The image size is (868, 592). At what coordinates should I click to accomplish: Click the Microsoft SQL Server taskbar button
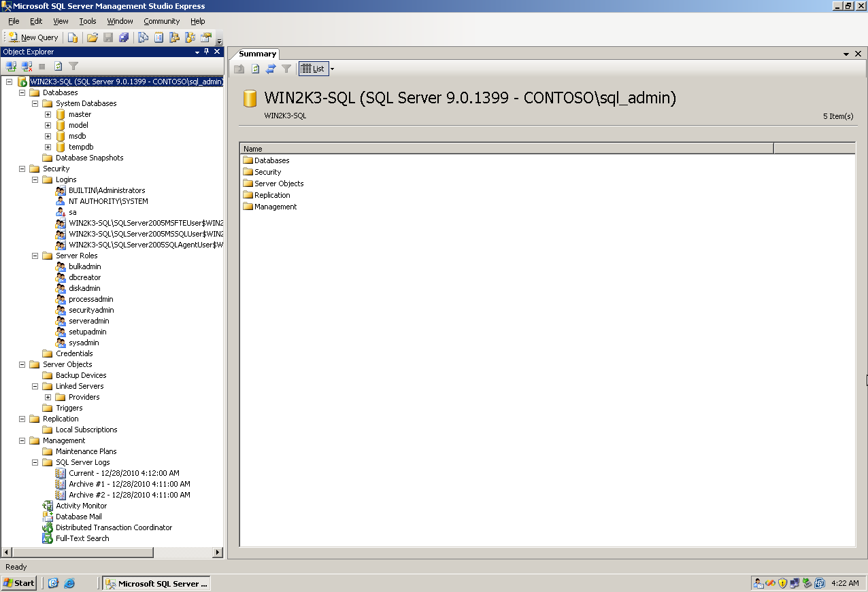pyautogui.click(x=156, y=583)
